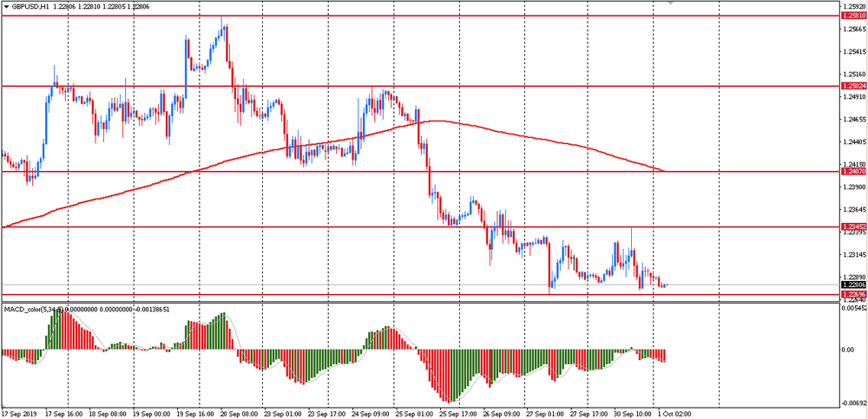
Task: Click the 1.25665 price scale value
Action: pos(854,29)
